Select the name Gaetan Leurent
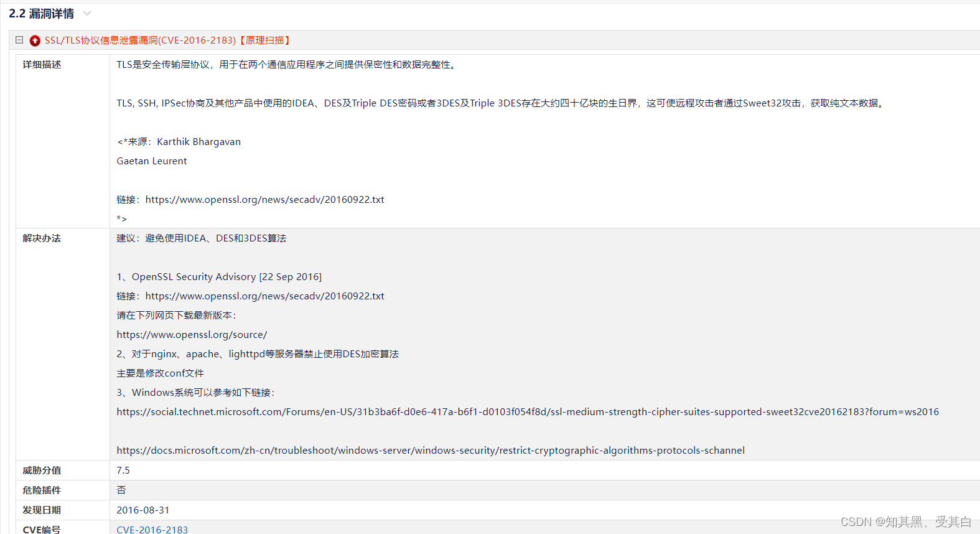The height and width of the screenshot is (534, 980). (x=151, y=161)
